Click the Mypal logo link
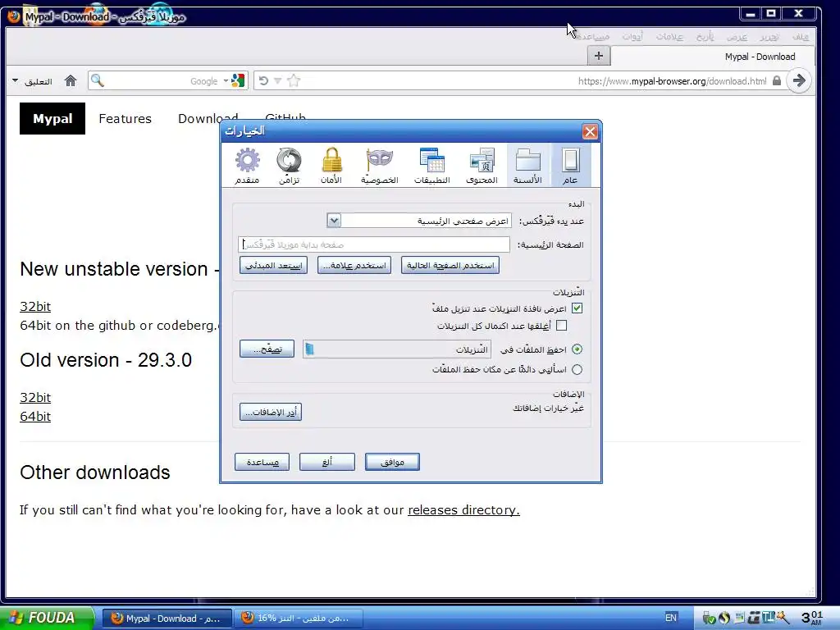The image size is (840, 630). pos(52,118)
